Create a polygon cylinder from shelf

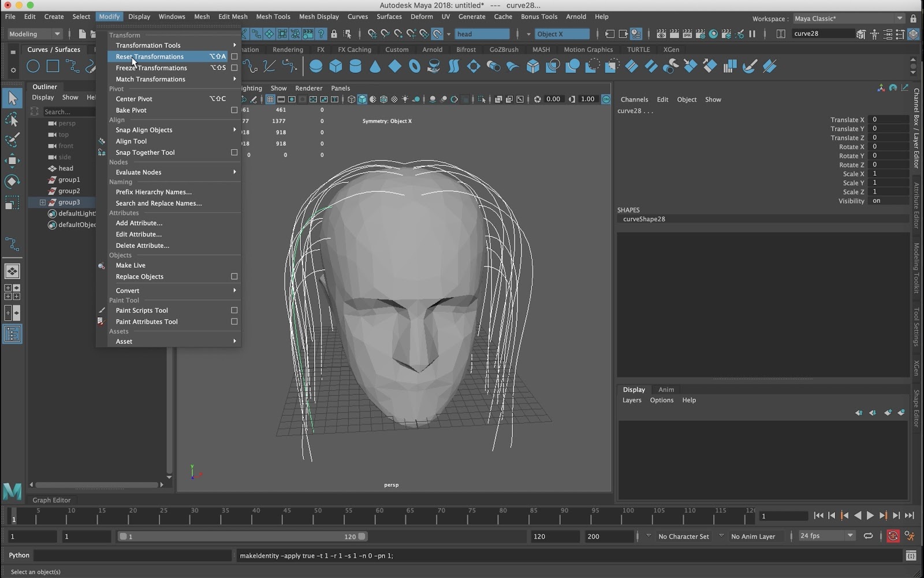click(x=355, y=66)
